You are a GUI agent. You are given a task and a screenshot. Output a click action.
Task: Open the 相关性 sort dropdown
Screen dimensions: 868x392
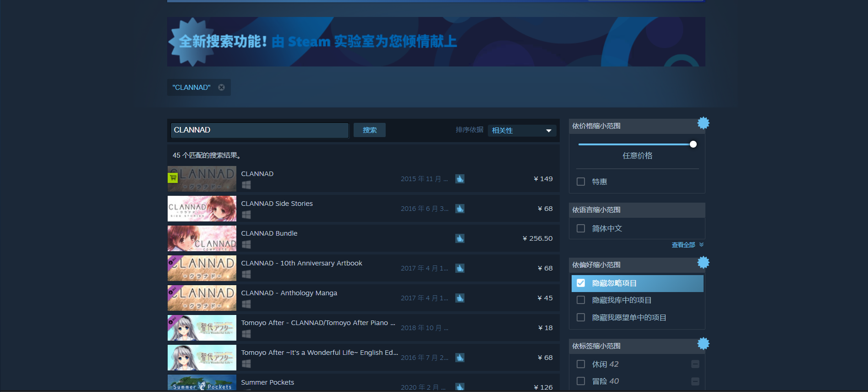pos(522,131)
